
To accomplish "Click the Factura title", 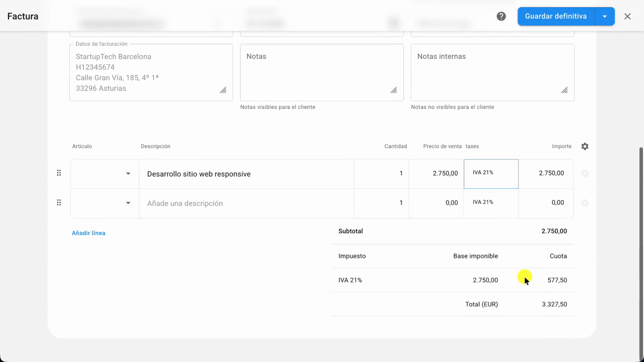I will click(x=23, y=16).
